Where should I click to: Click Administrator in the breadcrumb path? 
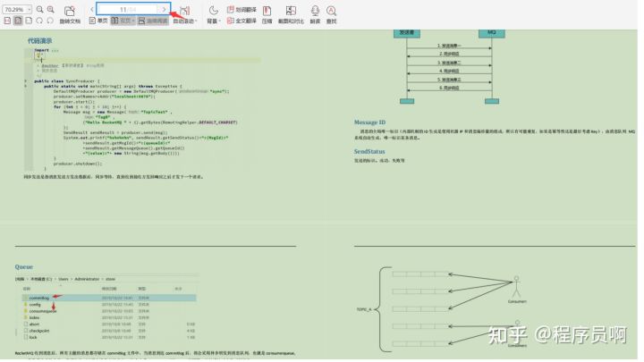pyautogui.click(x=87, y=279)
